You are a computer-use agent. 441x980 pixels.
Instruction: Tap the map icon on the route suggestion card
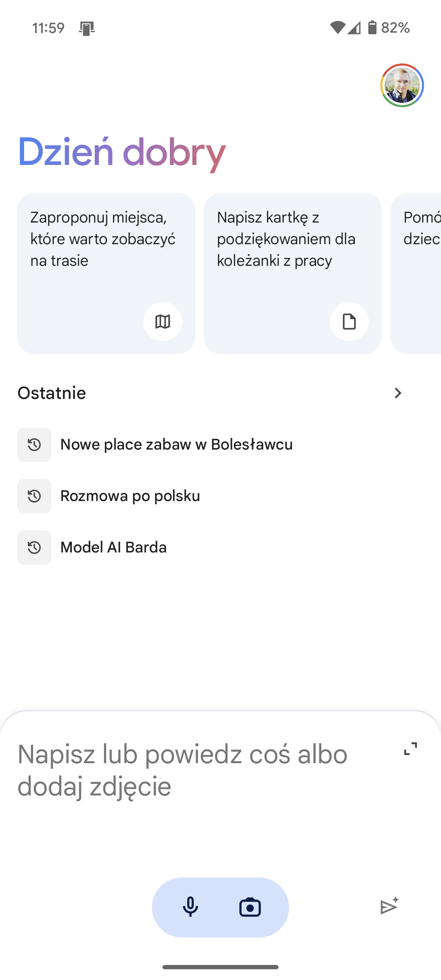163,322
